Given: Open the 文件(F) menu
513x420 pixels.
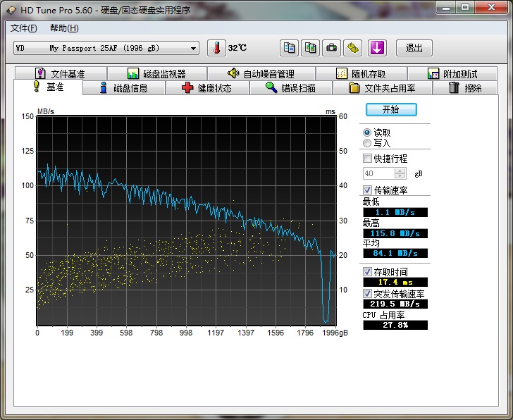Looking at the screenshot, I should [x=23, y=28].
